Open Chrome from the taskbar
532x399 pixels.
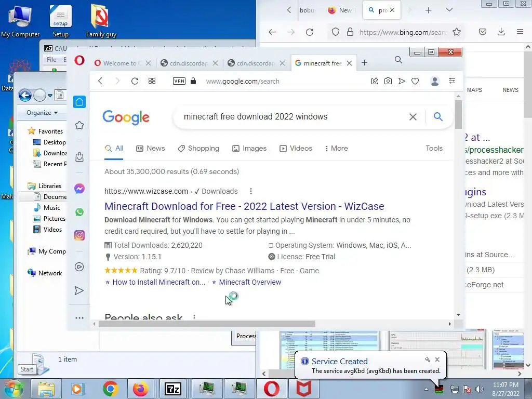[110, 389]
